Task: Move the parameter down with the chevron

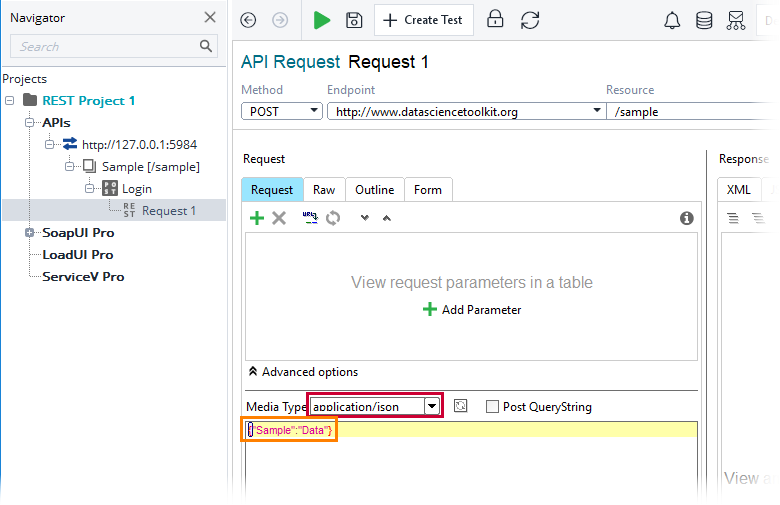Action: coord(365,218)
